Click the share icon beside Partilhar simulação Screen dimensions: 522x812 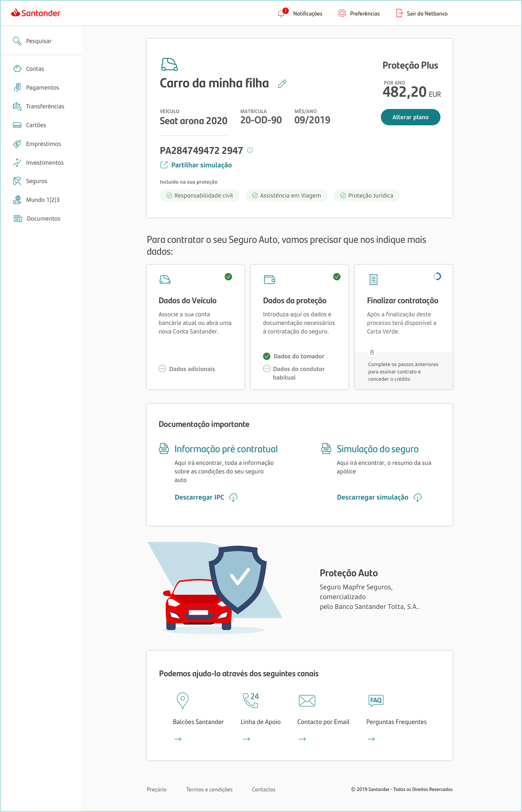pyautogui.click(x=164, y=165)
